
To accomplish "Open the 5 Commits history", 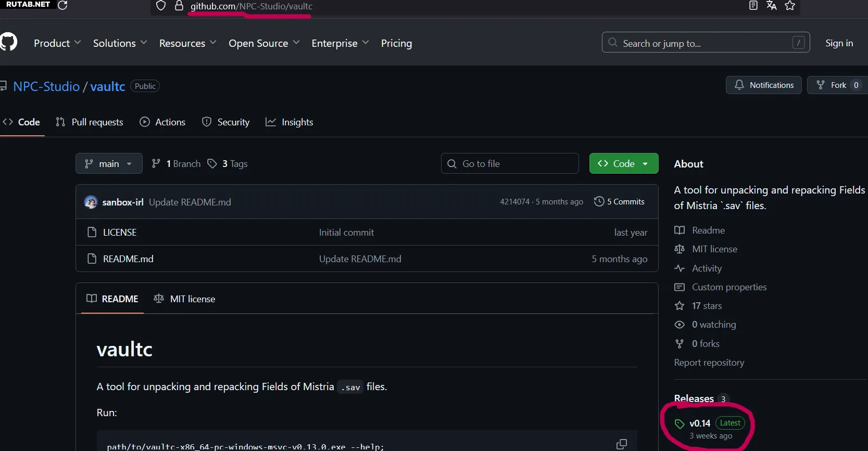I will (619, 202).
